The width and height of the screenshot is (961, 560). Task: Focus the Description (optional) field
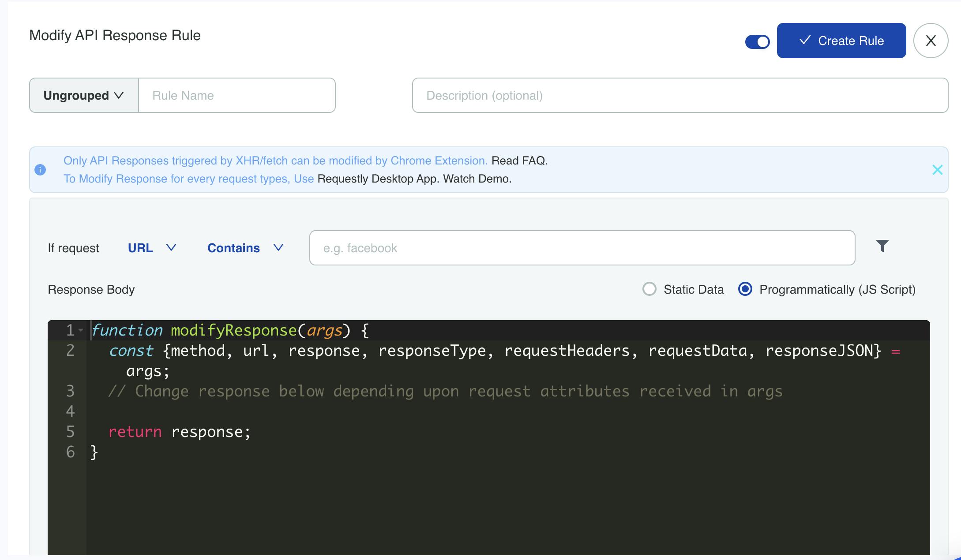(x=680, y=95)
